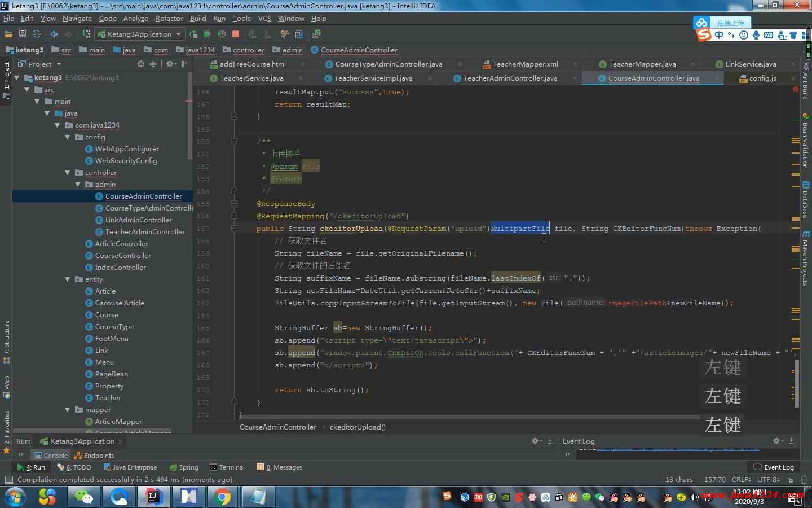Open Event Log gear settings
Viewport: 812px width, 508px height.
pyautogui.click(x=778, y=441)
